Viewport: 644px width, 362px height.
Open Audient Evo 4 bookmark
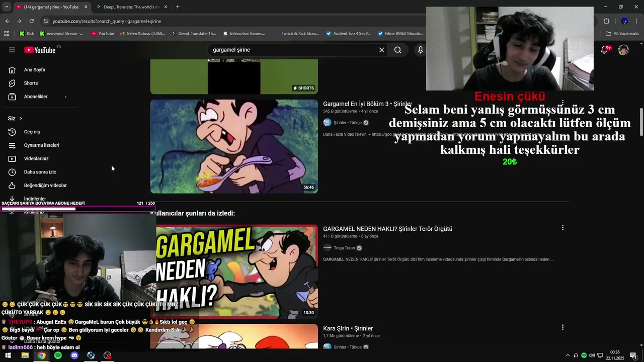(348, 34)
